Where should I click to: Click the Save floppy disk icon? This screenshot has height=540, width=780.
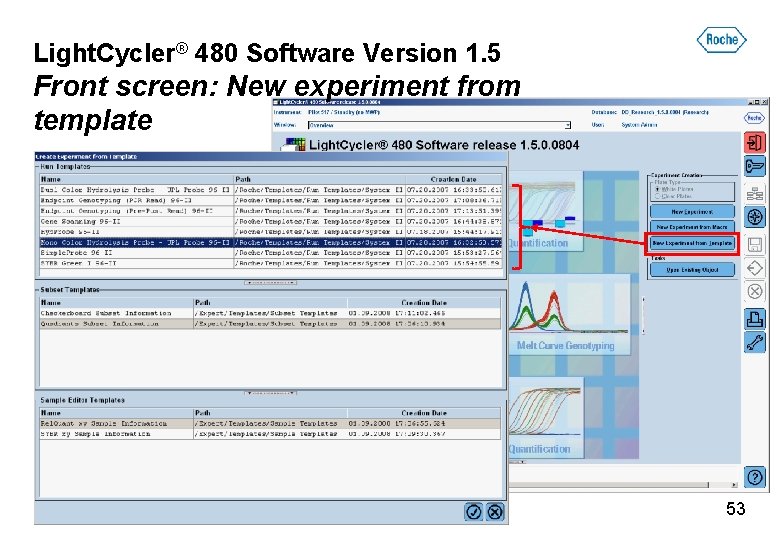(x=754, y=244)
